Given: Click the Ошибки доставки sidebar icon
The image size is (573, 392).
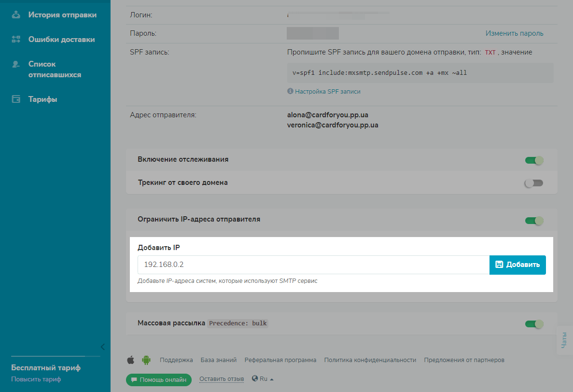Looking at the screenshot, I should tap(16, 40).
